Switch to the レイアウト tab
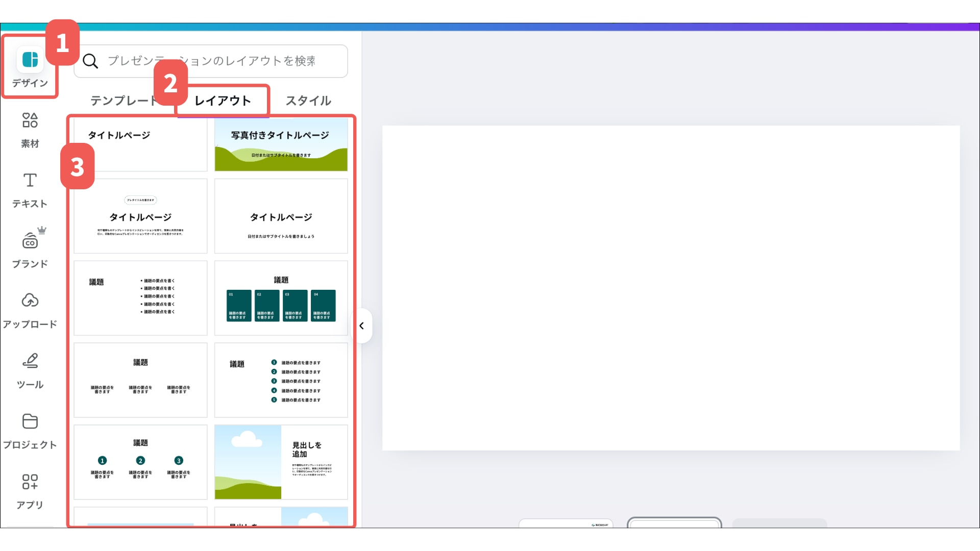The width and height of the screenshot is (980, 551). pyautogui.click(x=223, y=101)
